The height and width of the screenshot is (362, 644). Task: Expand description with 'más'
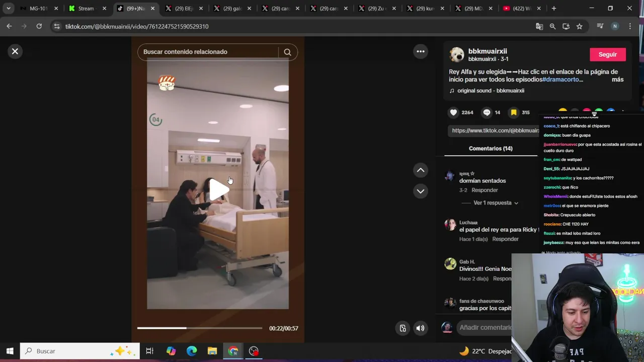pos(617,79)
